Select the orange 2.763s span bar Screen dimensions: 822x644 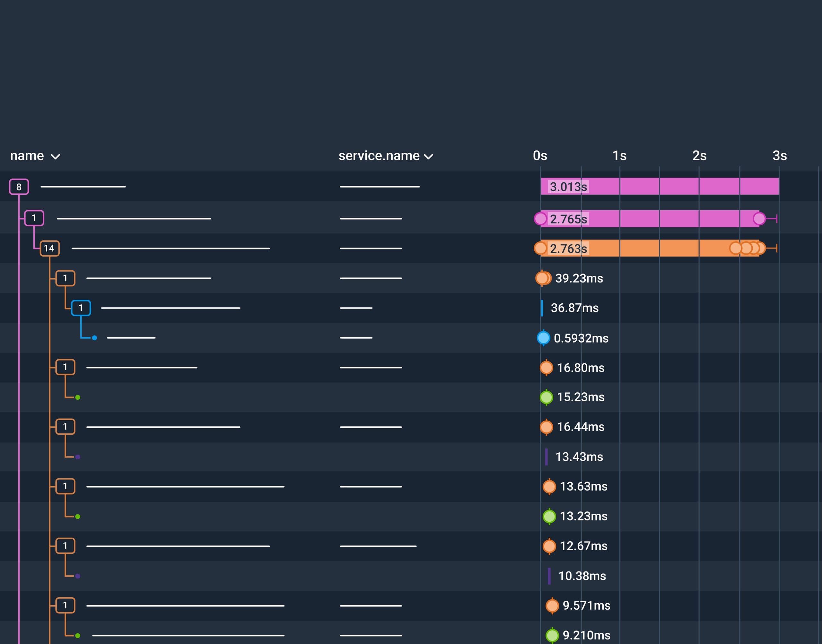click(x=641, y=248)
